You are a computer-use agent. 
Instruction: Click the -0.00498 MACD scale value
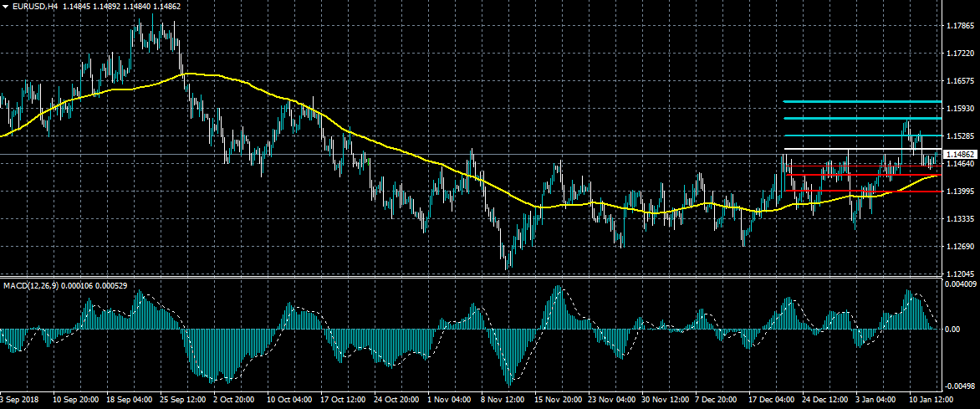[961, 386]
